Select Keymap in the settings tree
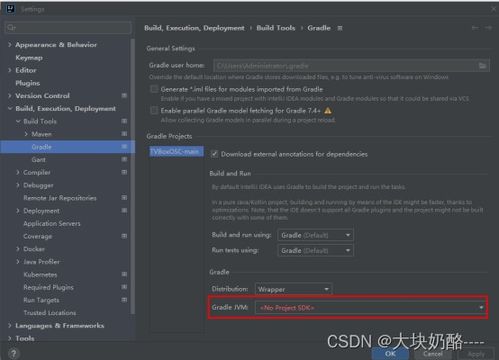The width and height of the screenshot is (499, 360). (29, 58)
